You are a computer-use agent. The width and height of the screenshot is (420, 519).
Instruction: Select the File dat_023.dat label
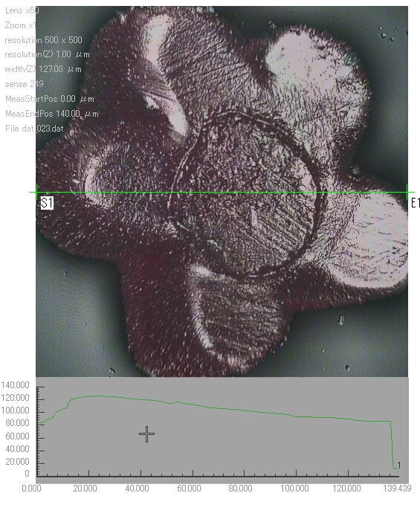pyautogui.click(x=34, y=129)
